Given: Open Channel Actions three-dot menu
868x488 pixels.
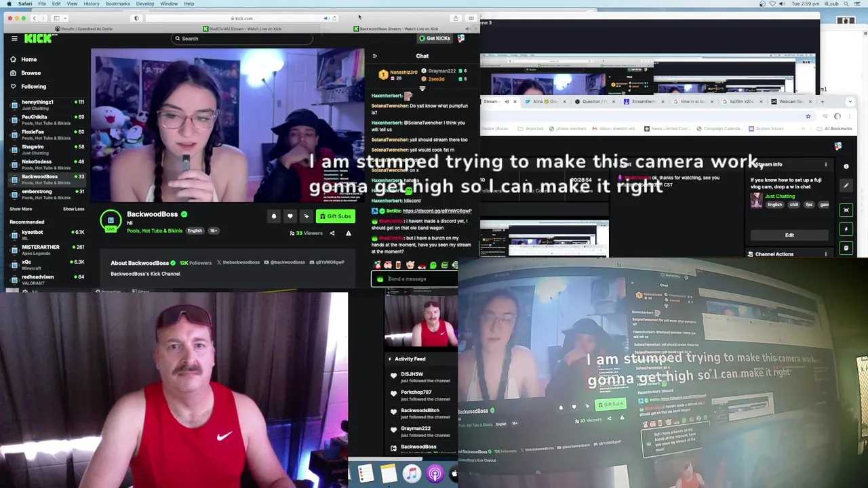Looking at the screenshot, I should 825,254.
